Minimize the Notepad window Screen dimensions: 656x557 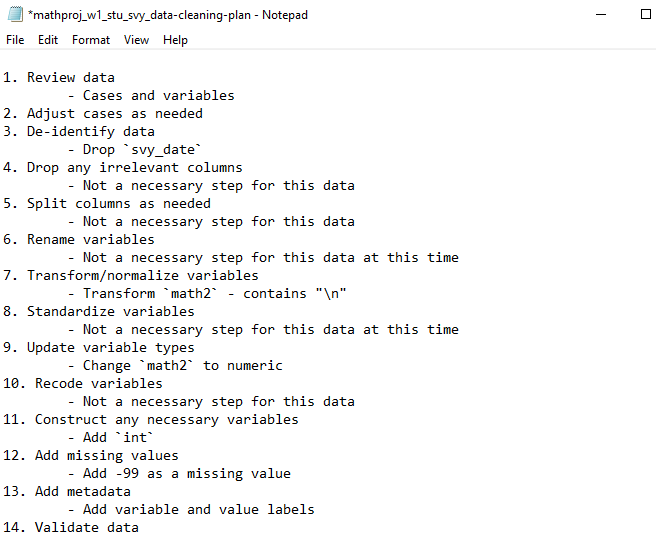click(x=601, y=15)
